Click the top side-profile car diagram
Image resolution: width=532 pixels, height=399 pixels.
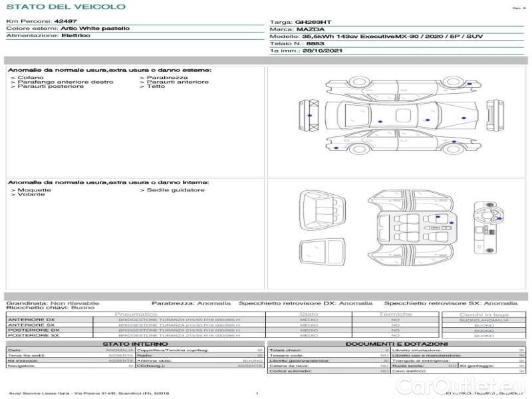(x=400, y=86)
